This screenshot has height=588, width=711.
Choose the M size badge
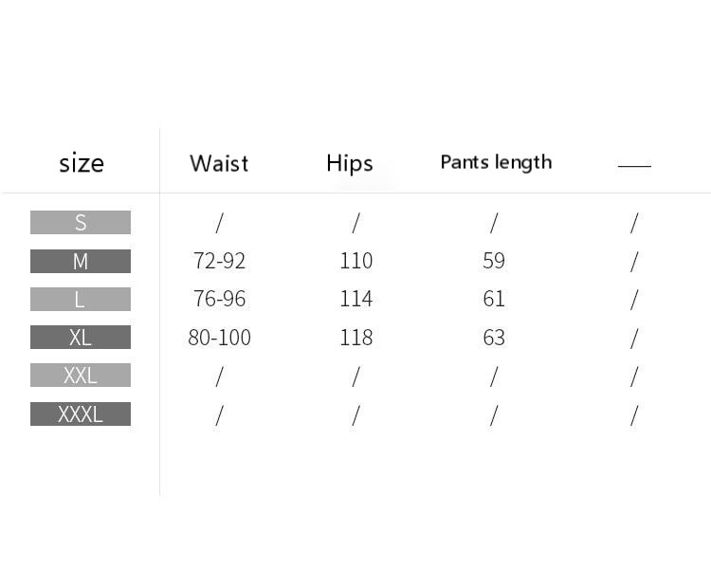(81, 261)
